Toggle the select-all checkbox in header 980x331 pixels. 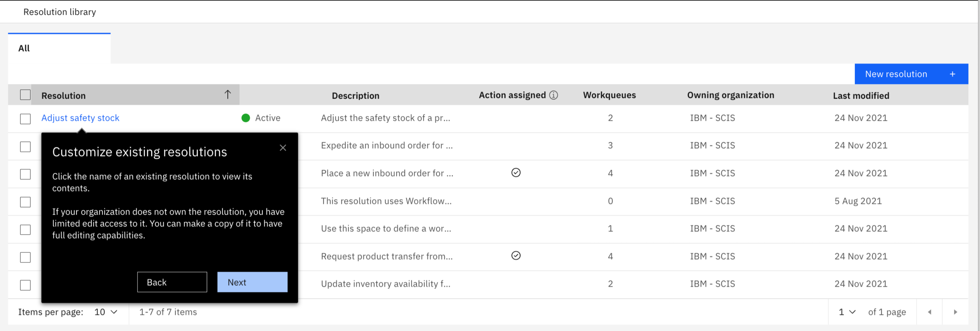pos(25,95)
